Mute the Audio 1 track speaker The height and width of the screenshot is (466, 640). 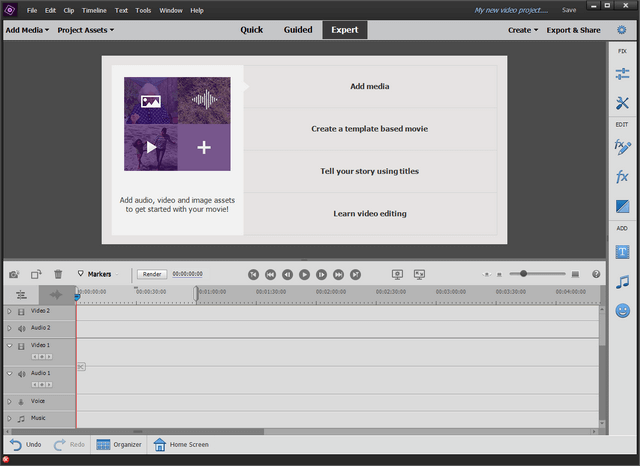coord(21,373)
